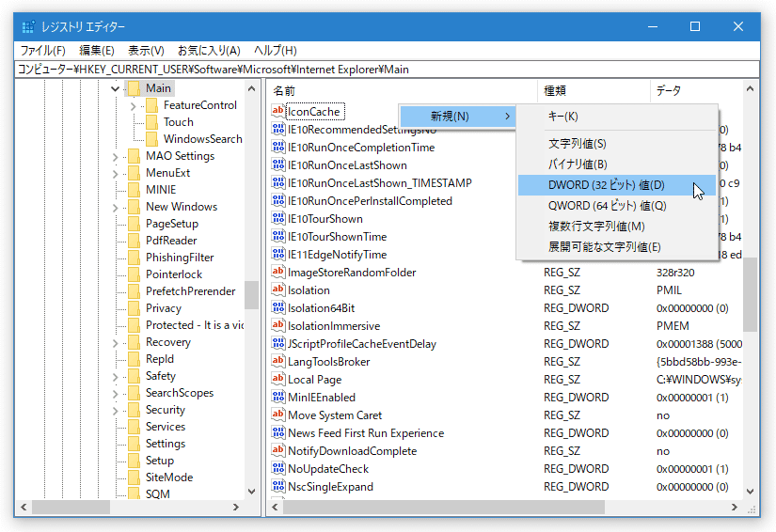Click the IsolationImmersive string icon
The width and height of the screenshot is (776, 532).
[x=278, y=325]
